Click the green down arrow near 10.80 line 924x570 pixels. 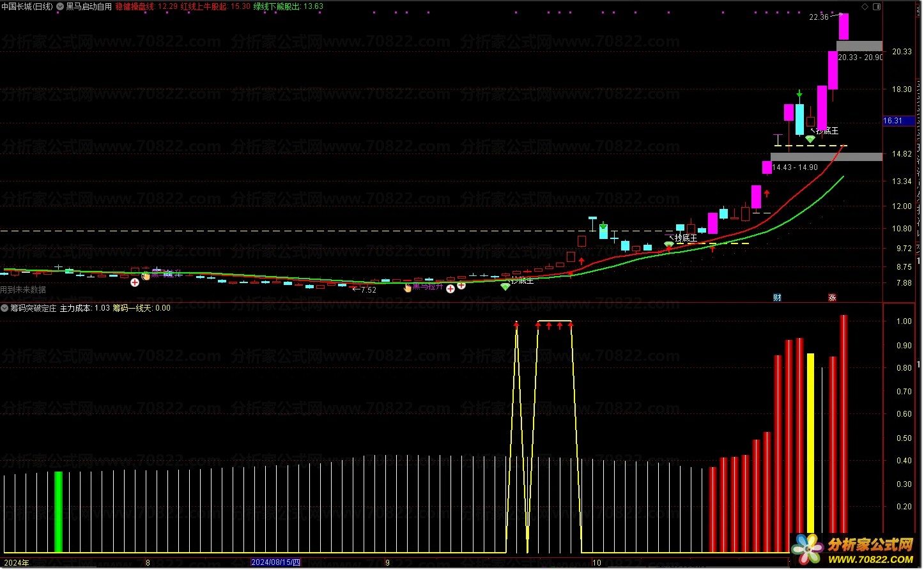pos(603,226)
